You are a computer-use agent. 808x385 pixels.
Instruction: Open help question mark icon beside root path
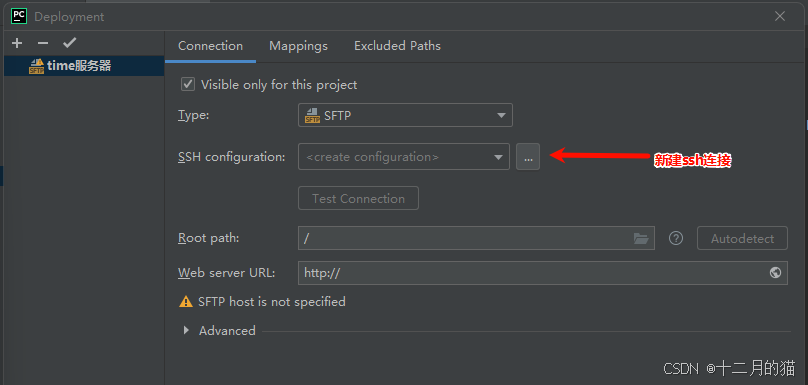coord(676,238)
